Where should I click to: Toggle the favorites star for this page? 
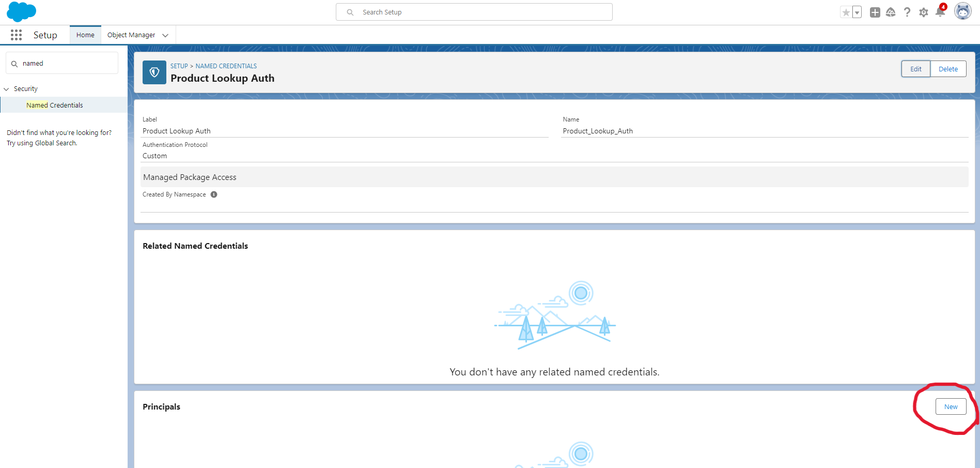[x=846, y=11]
